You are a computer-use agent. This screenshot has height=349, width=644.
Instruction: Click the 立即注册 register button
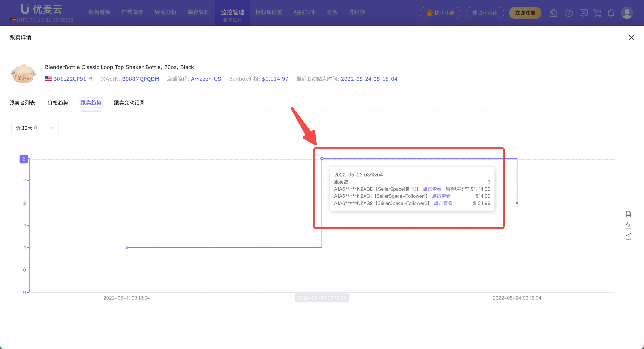525,13
